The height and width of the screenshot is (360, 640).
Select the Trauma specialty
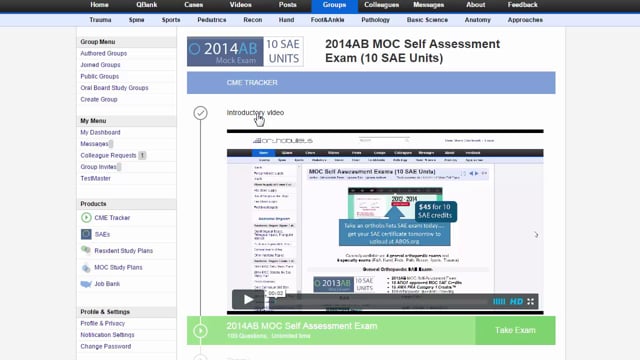(100, 20)
